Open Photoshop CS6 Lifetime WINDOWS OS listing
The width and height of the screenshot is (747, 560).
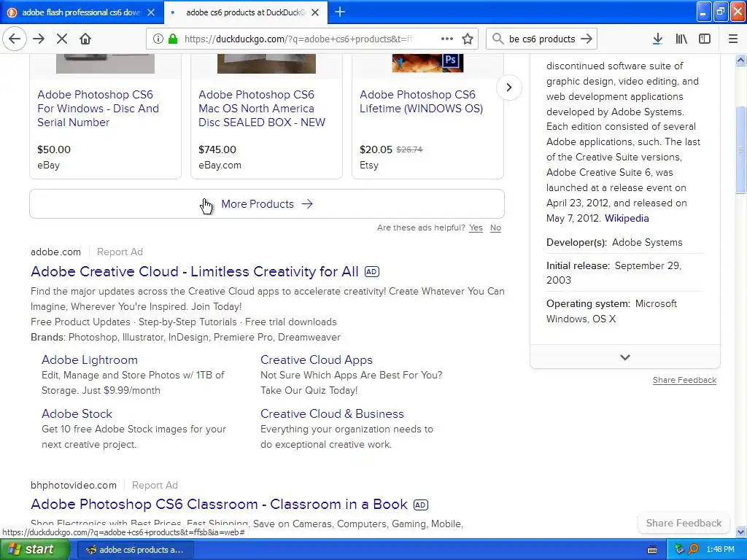421,101
